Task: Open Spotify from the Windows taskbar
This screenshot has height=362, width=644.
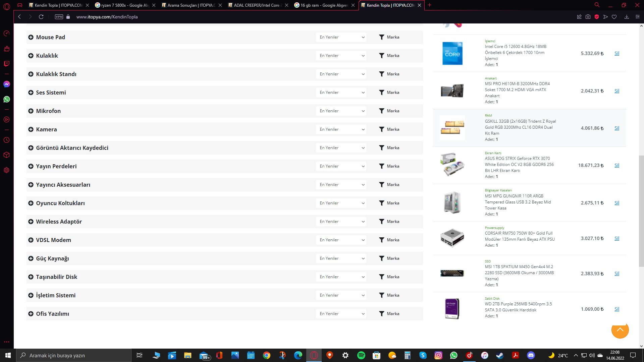Action: click(x=361, y=355)
